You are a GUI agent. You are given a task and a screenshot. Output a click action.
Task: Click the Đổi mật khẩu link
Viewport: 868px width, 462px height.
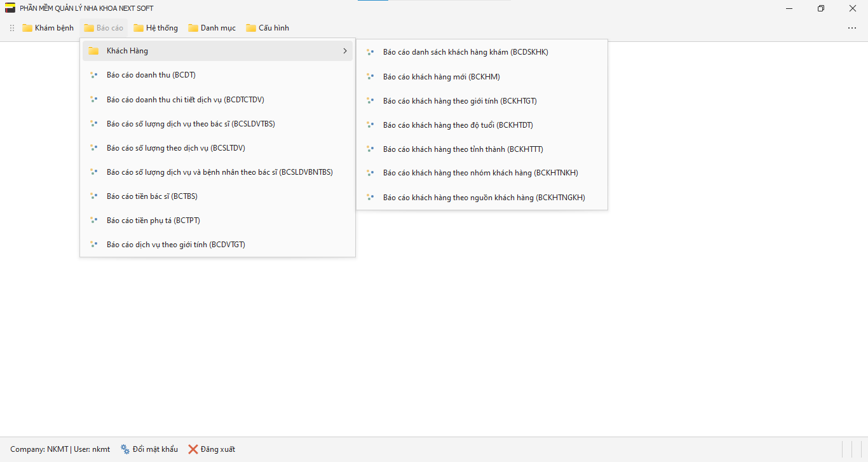[x=155, y=449]
